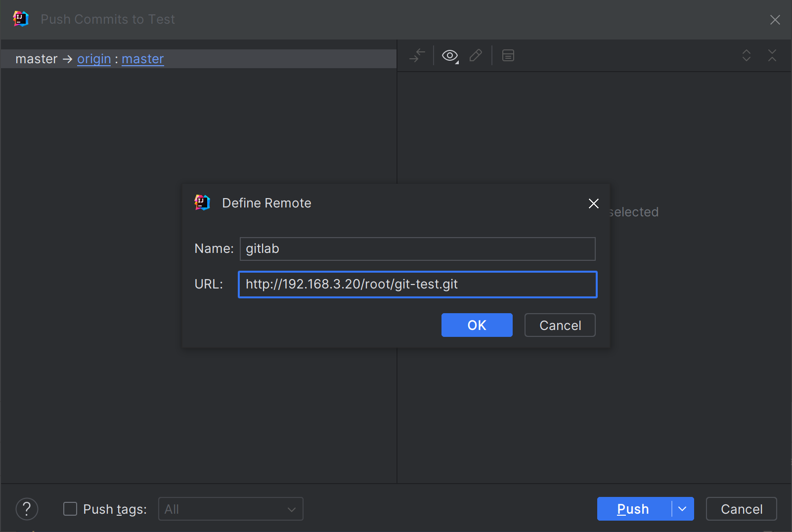Select the master to origin branch row
The width and height of the screenshot is (792, 532).
[198, 59]
